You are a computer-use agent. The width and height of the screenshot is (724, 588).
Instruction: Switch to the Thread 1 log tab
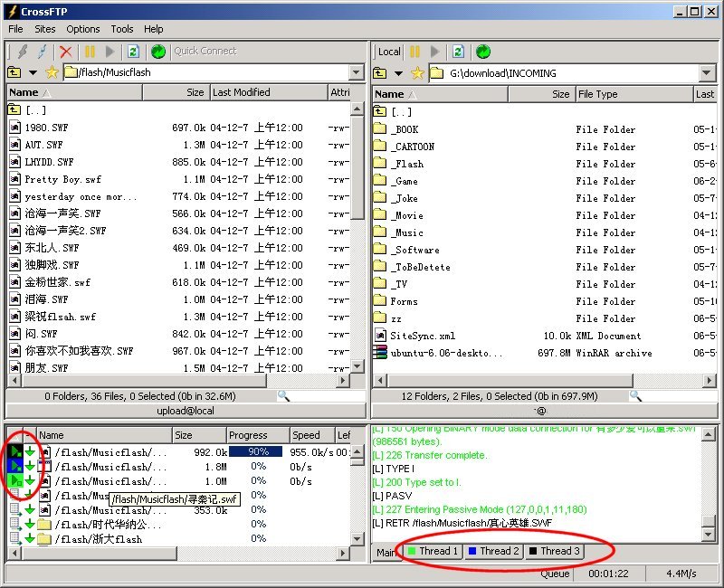433,551
